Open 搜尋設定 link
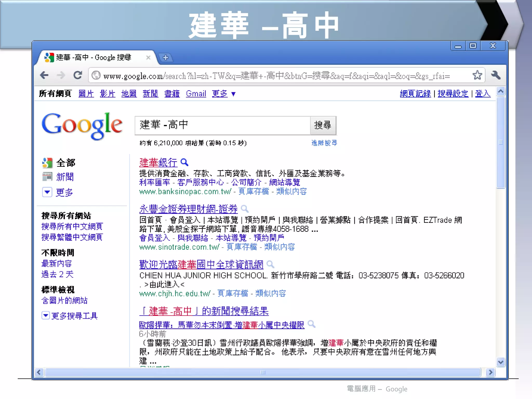The height and width of the screenshot is (399, 532). click(x=453, y=94)
